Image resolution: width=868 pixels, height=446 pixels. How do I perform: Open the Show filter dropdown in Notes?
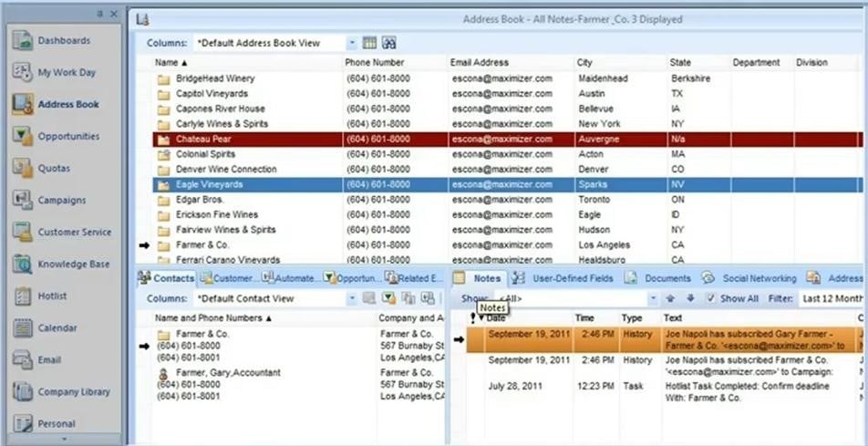point(652,298)
